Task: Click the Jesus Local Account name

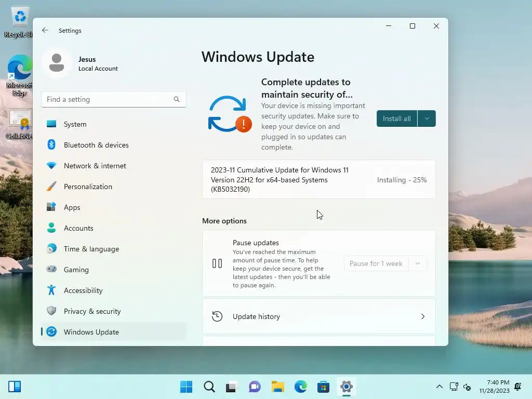Action: 98,63
